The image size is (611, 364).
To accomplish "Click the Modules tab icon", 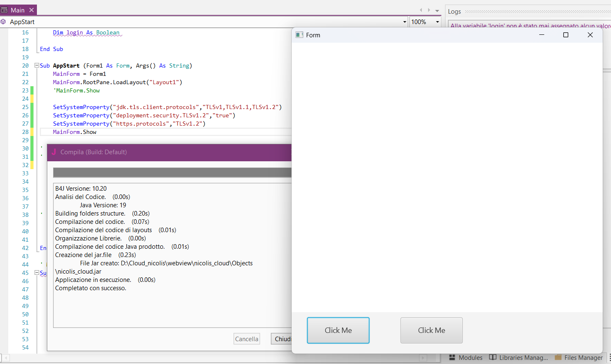I will click(452, 357).
